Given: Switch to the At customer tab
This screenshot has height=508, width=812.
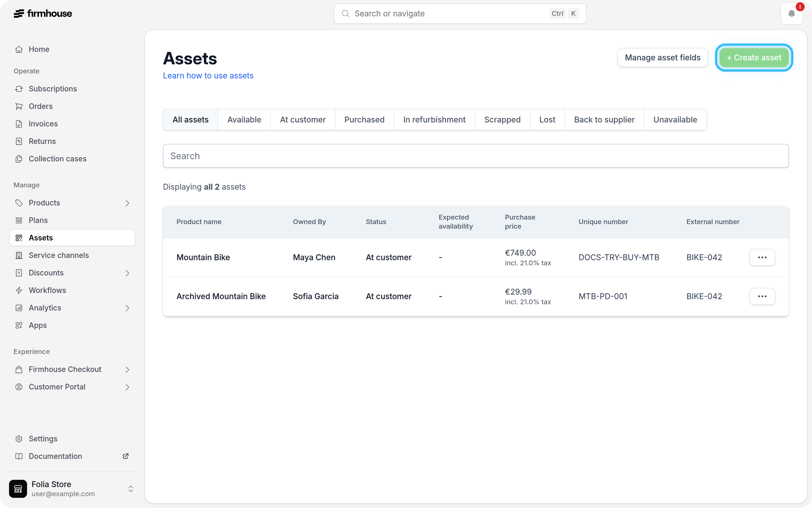Looking at the screenshot, I should tap(303, 120).
